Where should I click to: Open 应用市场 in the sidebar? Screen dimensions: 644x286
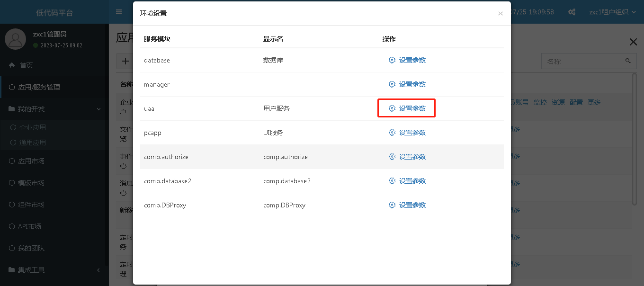[31, 161]
